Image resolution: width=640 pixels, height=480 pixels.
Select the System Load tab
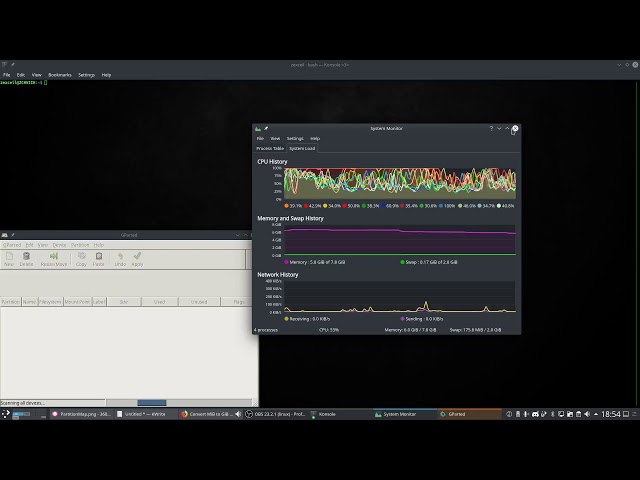[x=302, y=148]
